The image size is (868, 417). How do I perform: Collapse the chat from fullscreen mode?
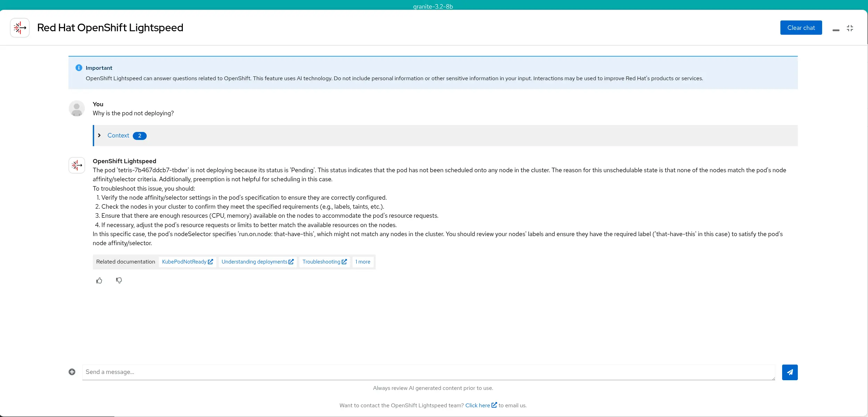click(850, 28)
